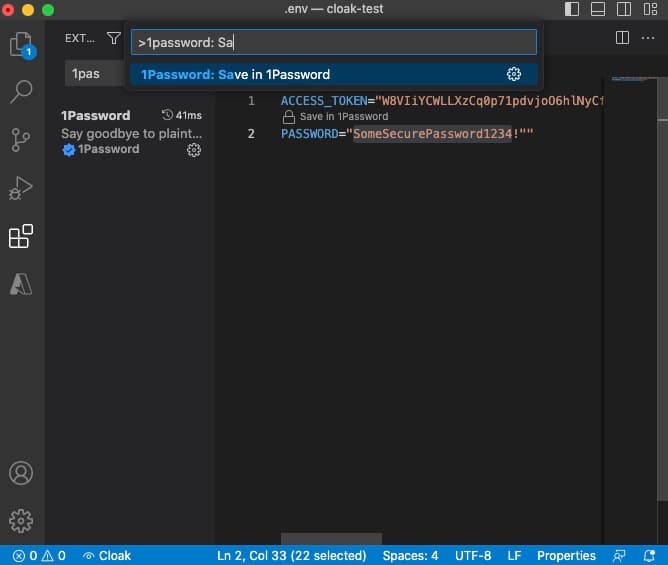Click the split editor right icon

point(622,38)
